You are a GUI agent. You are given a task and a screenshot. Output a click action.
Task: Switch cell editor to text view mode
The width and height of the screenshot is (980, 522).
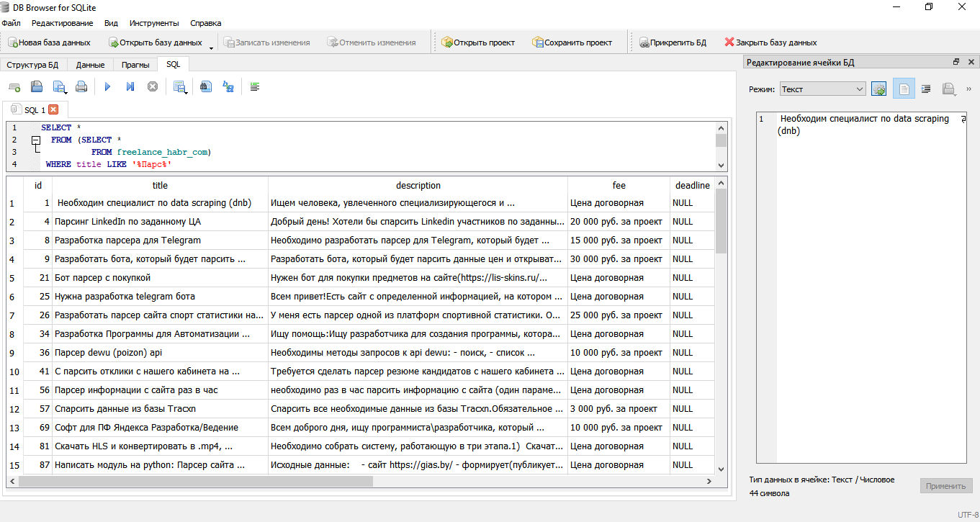[x=904, y=88]
